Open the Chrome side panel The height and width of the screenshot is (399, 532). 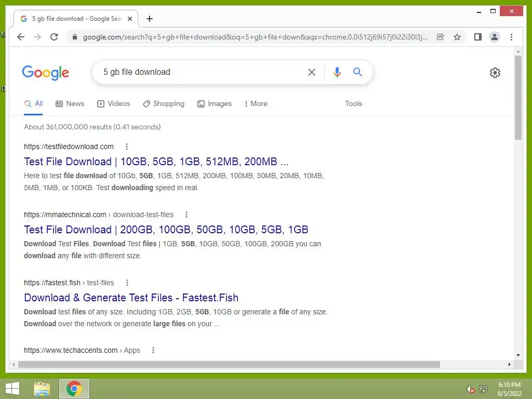point(478,37)
